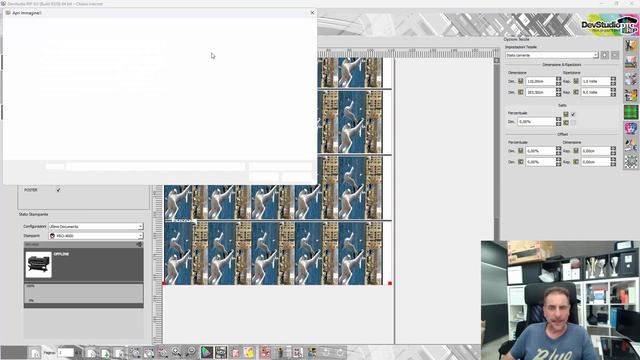Click the zoom out magnifier in bottom toolbar

191,352
